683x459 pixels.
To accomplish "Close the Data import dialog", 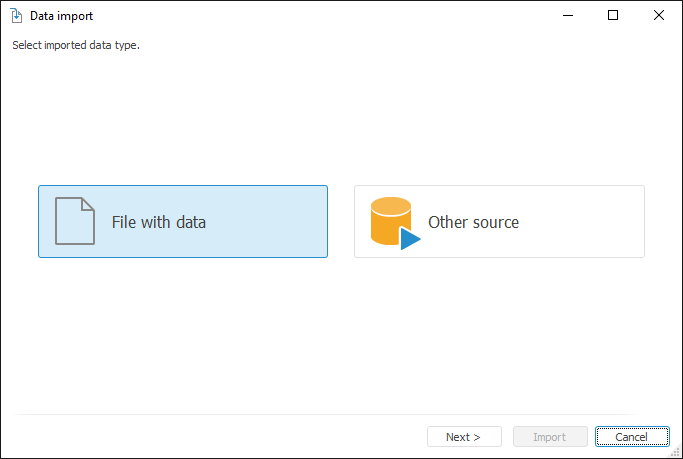I will [x=658, y=16].
